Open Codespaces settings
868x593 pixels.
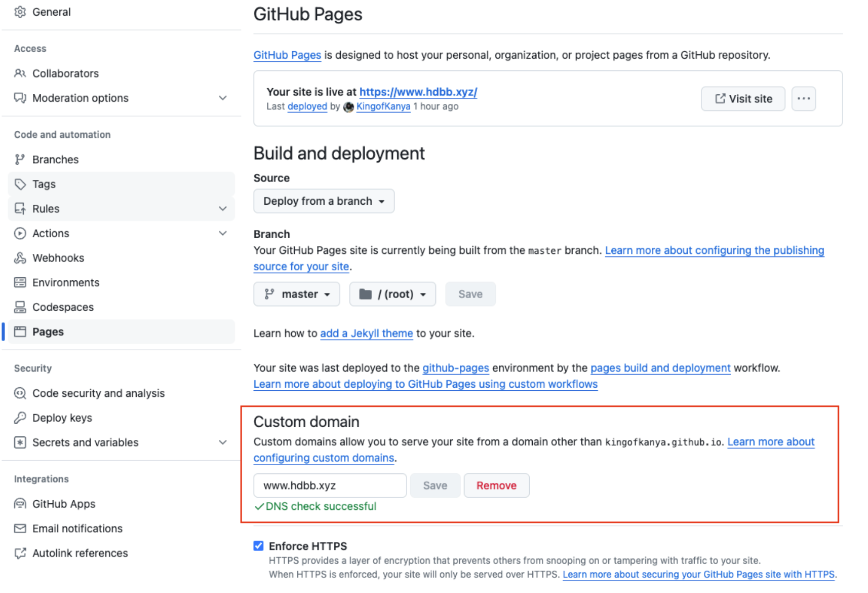click(x=121, y=307)
